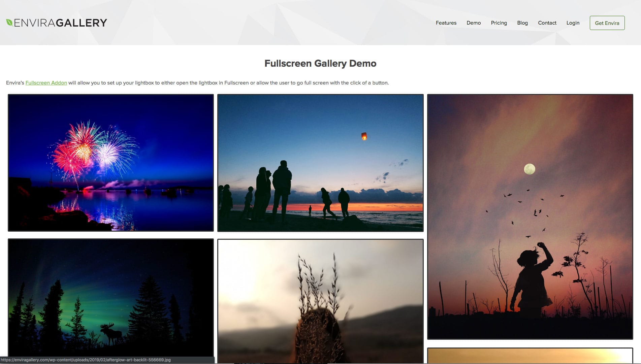Screen dimensions: 641x364
Task: Follow the Fullscreen Addon link
Action: tap(46, 83)
